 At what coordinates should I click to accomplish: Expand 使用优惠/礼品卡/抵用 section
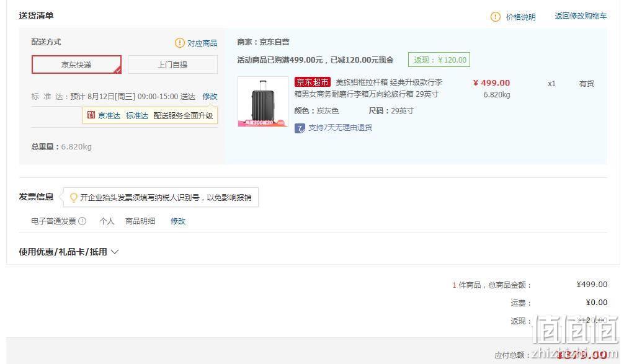click(68, 252)
